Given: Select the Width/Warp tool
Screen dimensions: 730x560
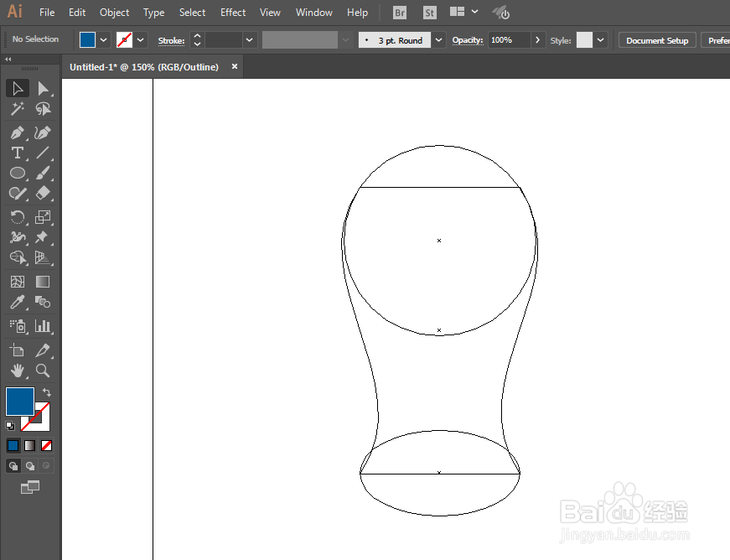Looking at the screenshot, I should pyautogui.click(x=18, y=237).
